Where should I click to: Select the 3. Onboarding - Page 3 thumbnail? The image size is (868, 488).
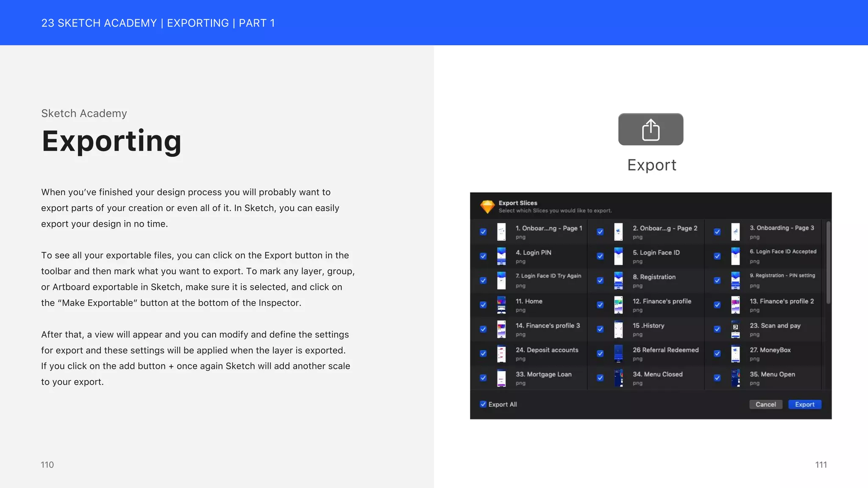pyautogui.click(x=735, y=232)
